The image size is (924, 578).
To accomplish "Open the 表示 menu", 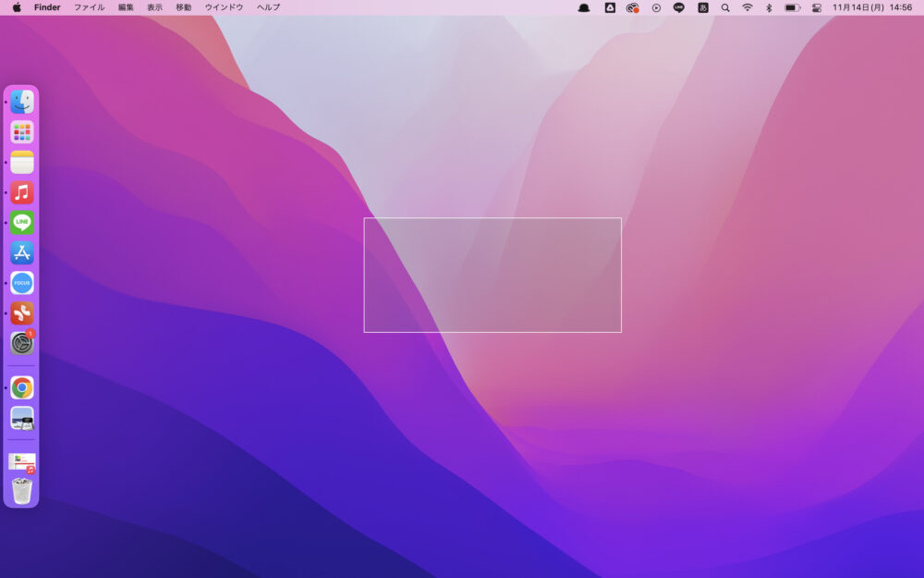I will pos(154,7).
